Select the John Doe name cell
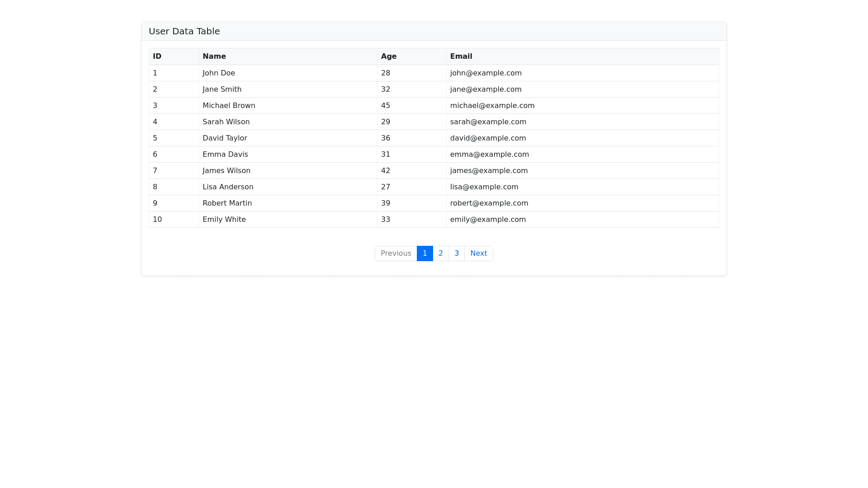 (219, 73)
